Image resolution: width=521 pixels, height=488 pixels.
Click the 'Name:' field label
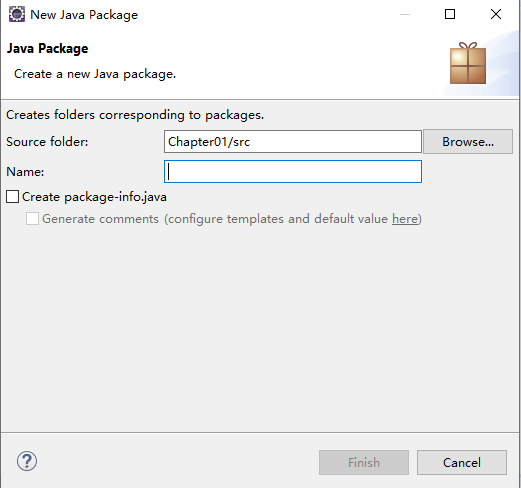pyautogui.click(x=25, y=172)
